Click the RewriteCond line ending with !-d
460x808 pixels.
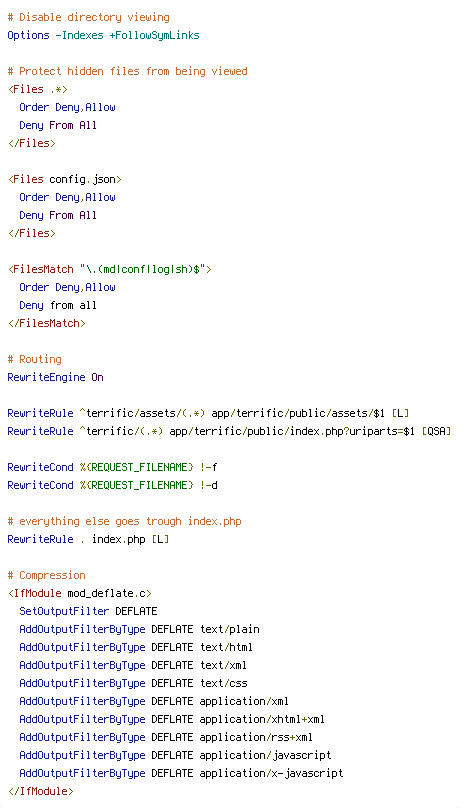[x=112, y=485]
